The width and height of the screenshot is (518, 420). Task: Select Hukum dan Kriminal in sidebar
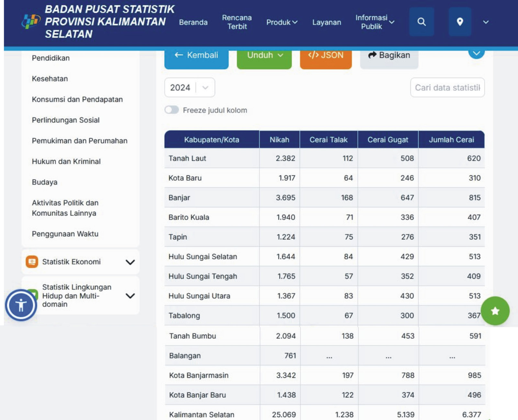click(x=66, y=161)
